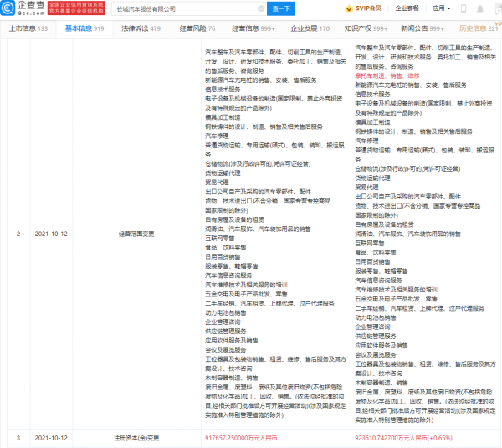This screenshot has height=448, width=502.
Task: Click the 917657.250000万元人民币 value
Action: [241, 438]
